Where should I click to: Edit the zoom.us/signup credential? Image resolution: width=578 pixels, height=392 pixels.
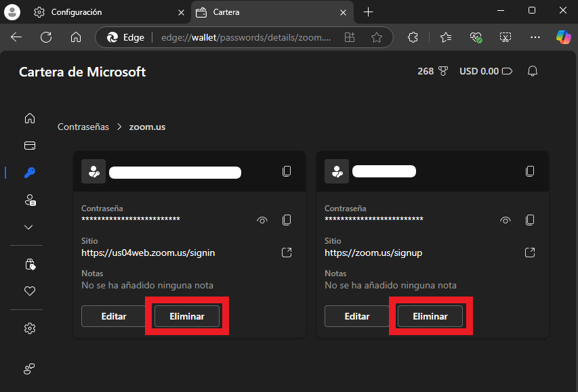tap(357, 316)
